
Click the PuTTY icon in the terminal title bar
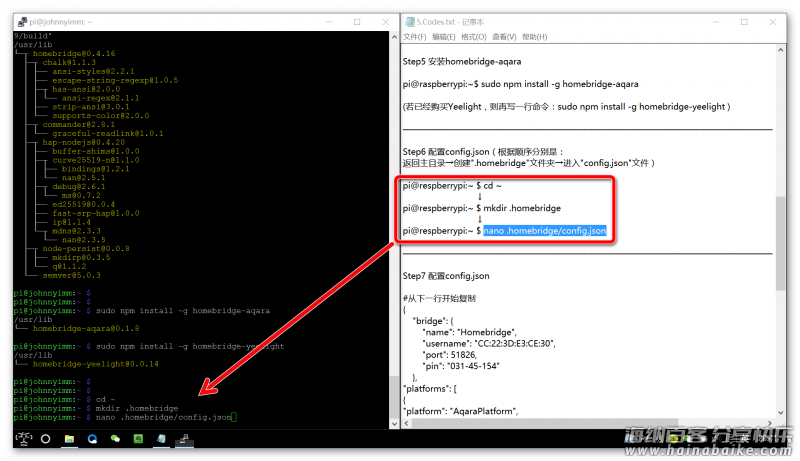tap(22, 22)
